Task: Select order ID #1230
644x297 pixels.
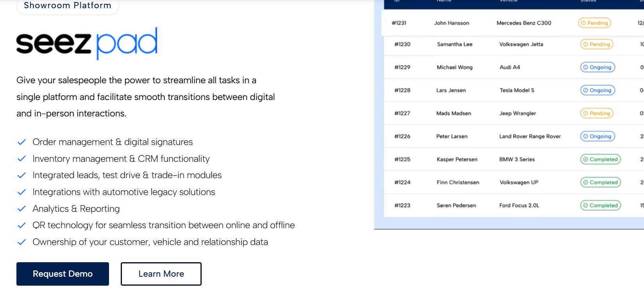Action: pos(402,44)
